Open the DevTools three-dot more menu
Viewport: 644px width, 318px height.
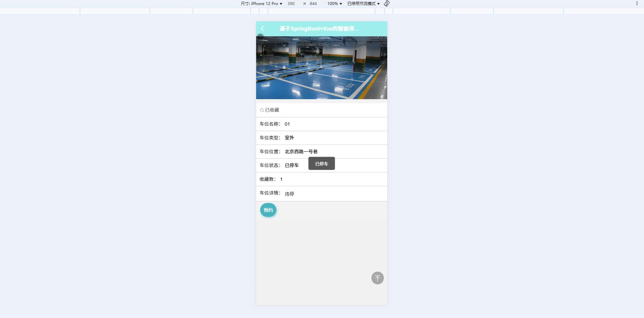tap(637, 3)
